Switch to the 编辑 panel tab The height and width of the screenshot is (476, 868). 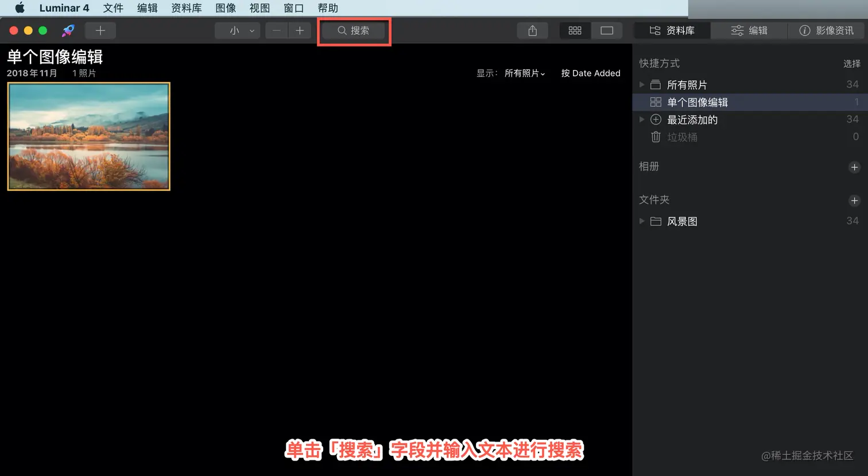(x=749, y=30)
